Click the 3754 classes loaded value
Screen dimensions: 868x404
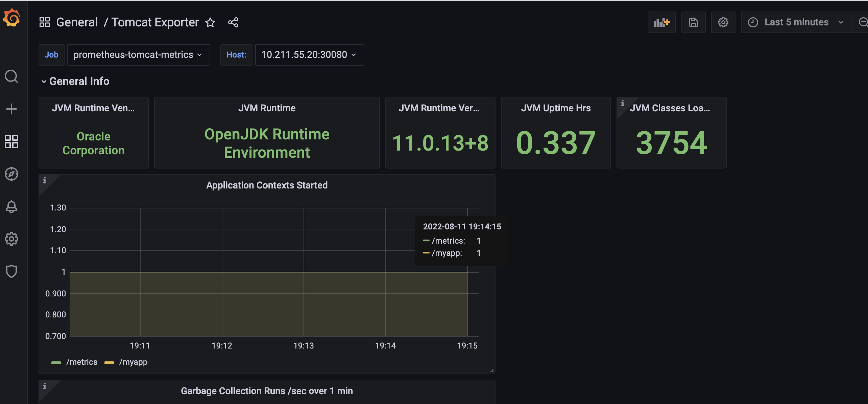click(x=672, y=143)
